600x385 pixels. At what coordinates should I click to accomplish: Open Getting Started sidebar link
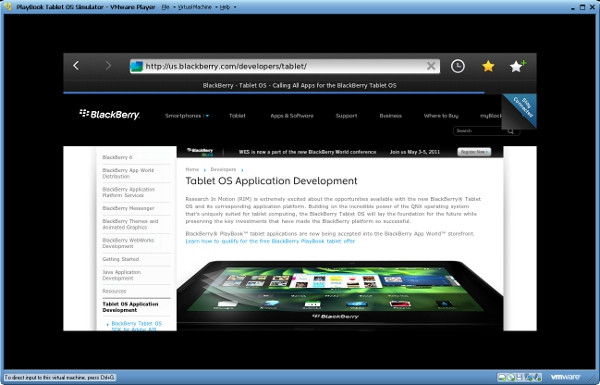pos(121,259)
